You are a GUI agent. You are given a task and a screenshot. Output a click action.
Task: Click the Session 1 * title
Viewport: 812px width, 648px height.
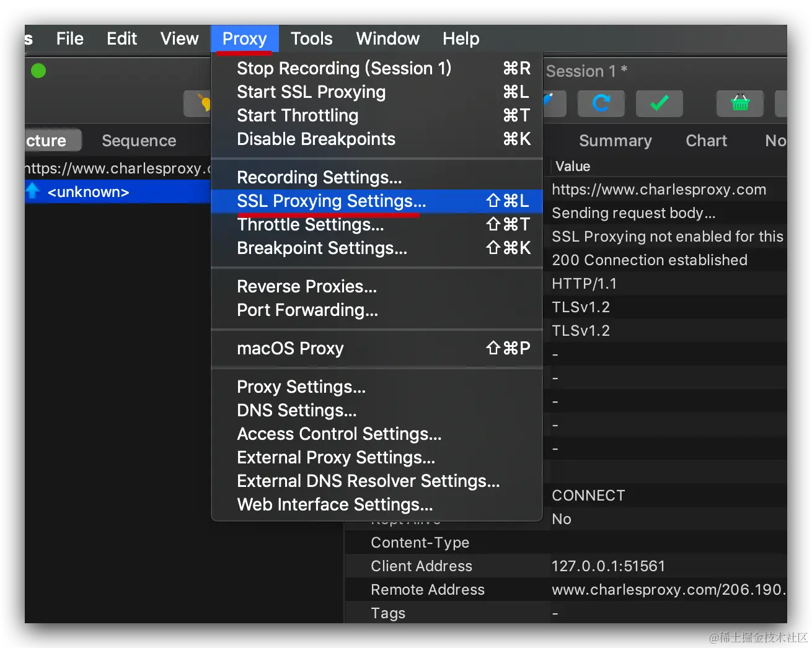(x=586, y=71)
